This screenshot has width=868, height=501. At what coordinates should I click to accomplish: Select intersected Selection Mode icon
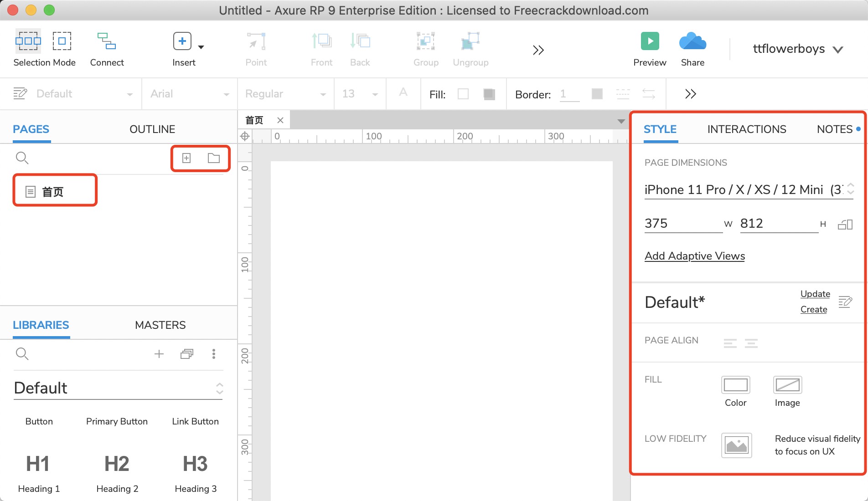(28, 41)
